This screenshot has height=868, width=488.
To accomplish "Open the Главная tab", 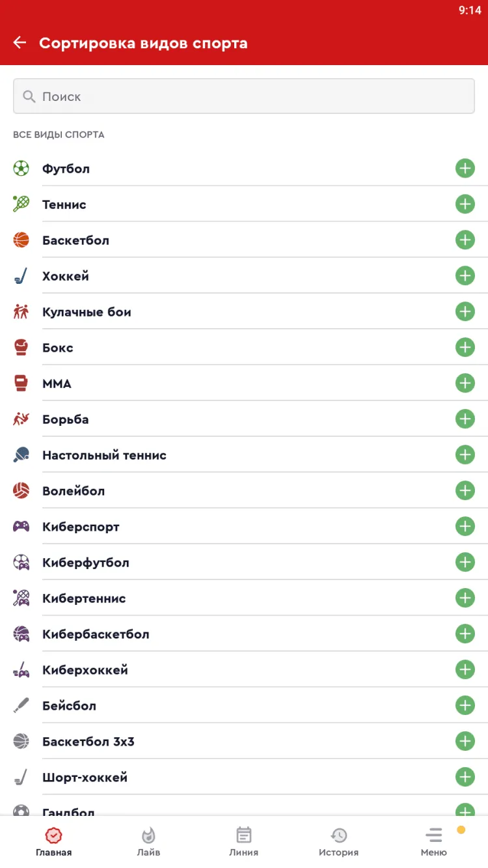I will coord(53,841).
